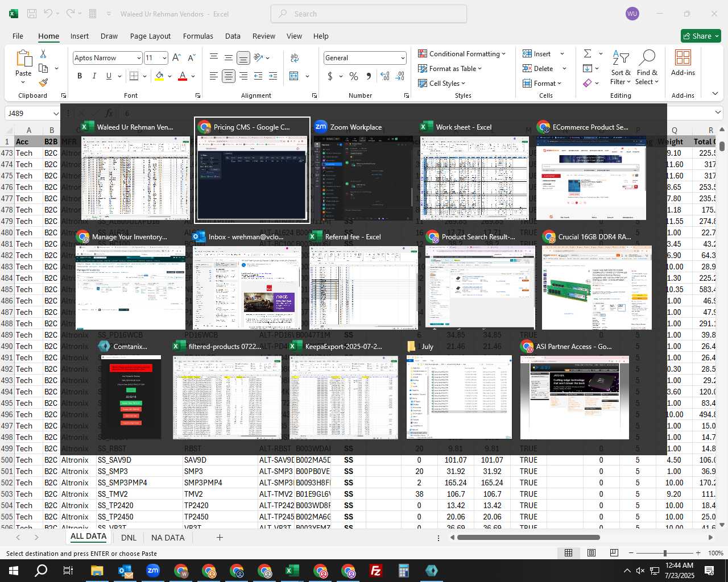Image resolution: width=728 pixels, height=582 pixels.
Task: Switch to the Insert tab
Action: (x=80, y=36)
